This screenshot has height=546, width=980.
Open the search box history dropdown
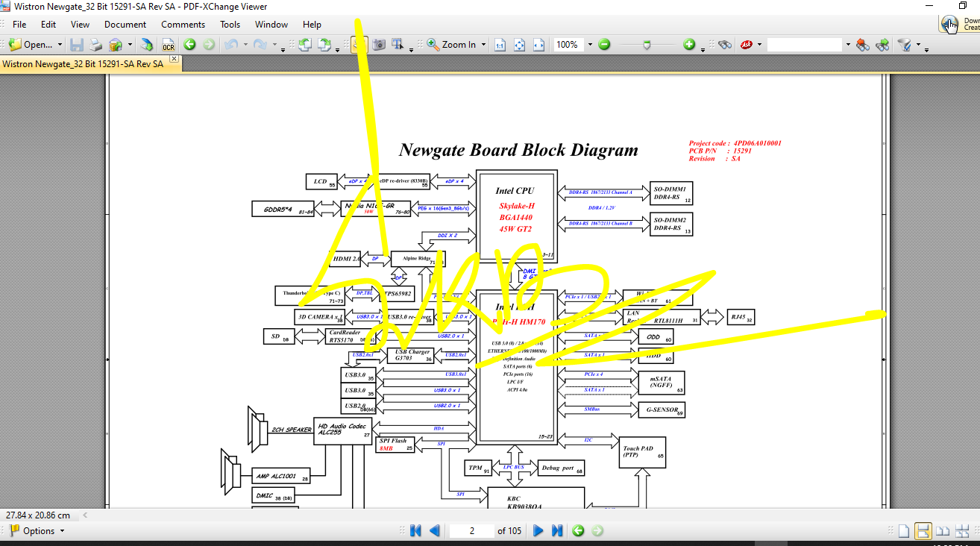[847, 45]
